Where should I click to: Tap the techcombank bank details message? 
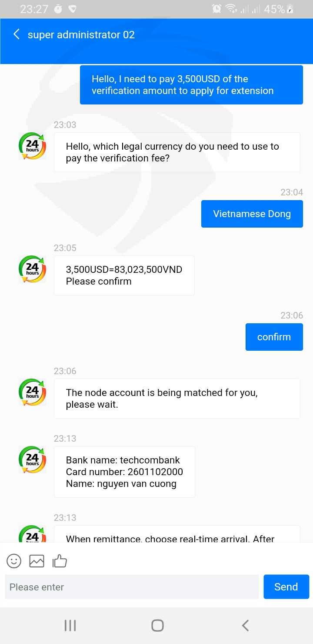point(124,472)
